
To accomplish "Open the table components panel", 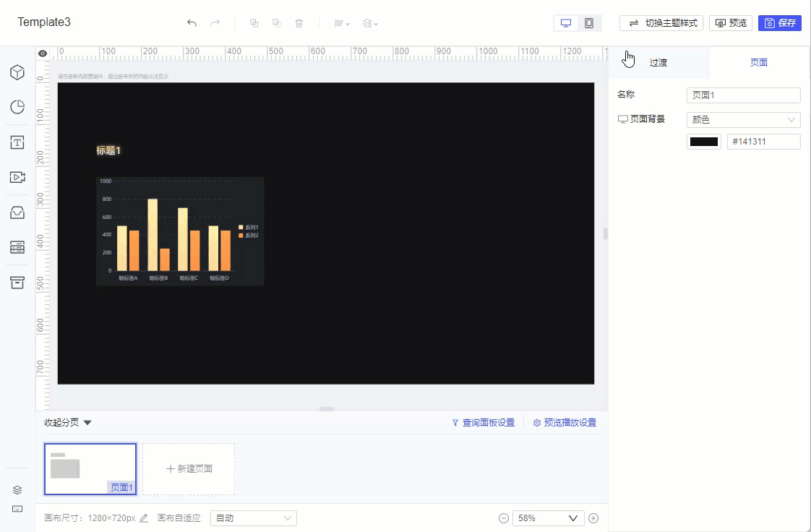I will coord(18,247).
